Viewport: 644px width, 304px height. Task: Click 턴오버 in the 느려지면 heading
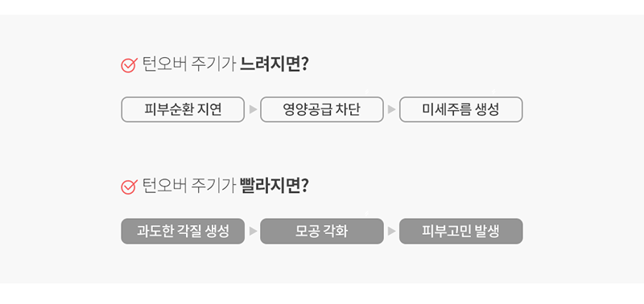pos(164,64)
